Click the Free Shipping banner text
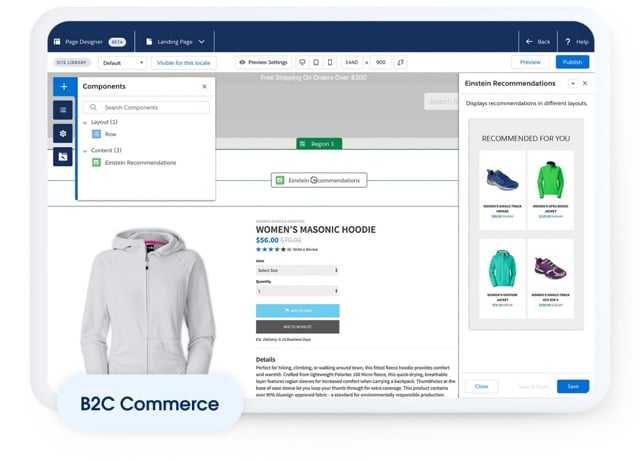Image resolution: width=640 pixels, height=461 pixels. click(313, 78)
